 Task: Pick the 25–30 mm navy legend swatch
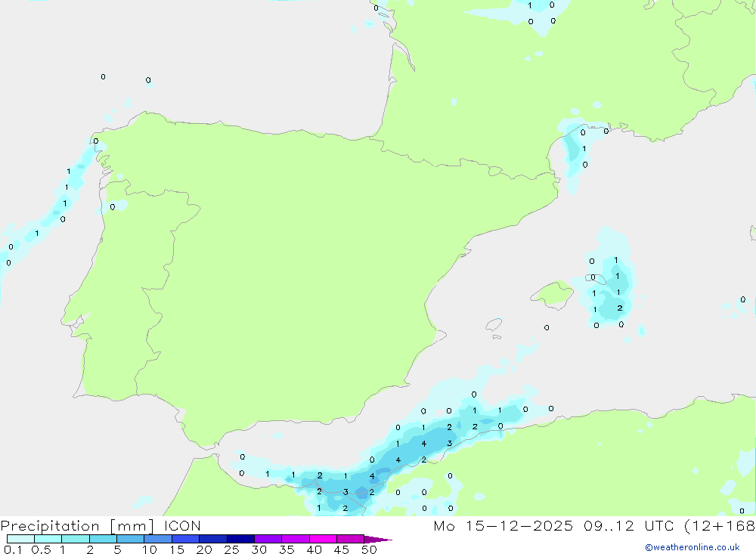pyautogui.click(x=240, y=539)
